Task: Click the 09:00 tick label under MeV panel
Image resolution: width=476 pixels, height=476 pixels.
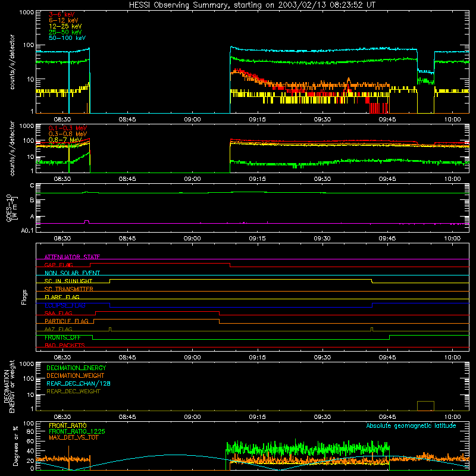Action: [192, 179]
